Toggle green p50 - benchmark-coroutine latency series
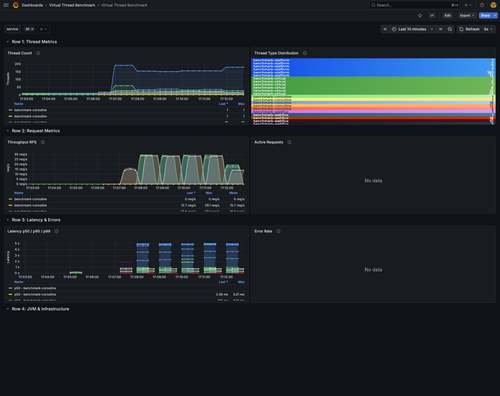This screenshot has height=396, width=500. (35, 288)
